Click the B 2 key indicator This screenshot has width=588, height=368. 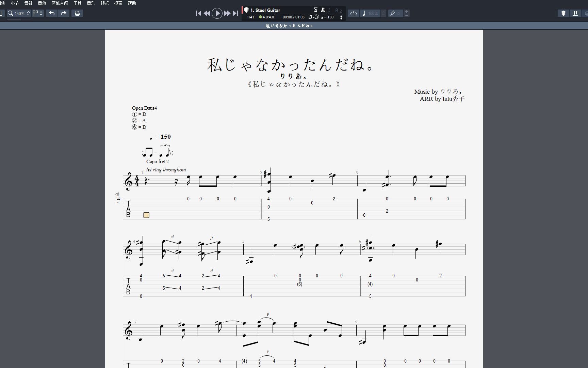339,11
